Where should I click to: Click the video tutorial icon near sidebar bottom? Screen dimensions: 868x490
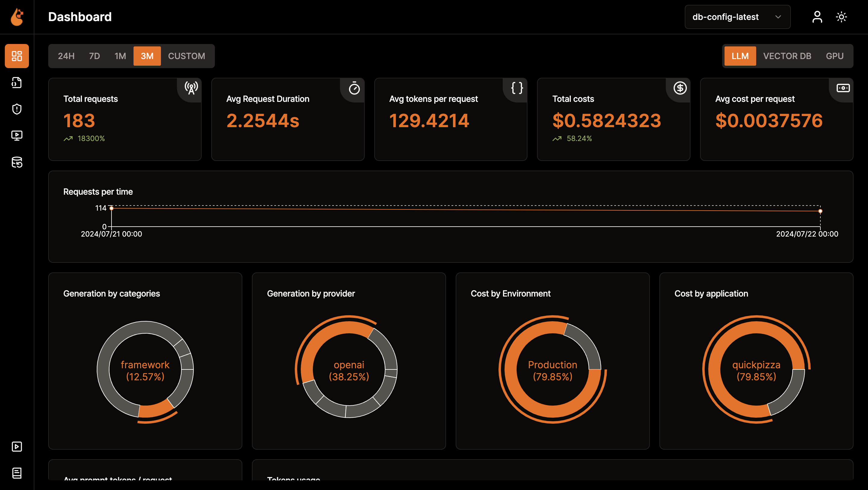(x=17, y=447)
